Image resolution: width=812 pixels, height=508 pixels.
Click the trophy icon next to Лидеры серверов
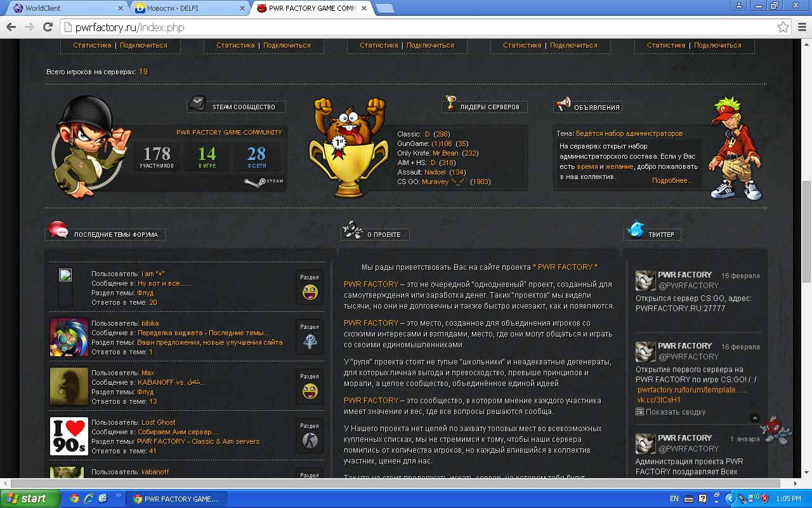(450, 103)
